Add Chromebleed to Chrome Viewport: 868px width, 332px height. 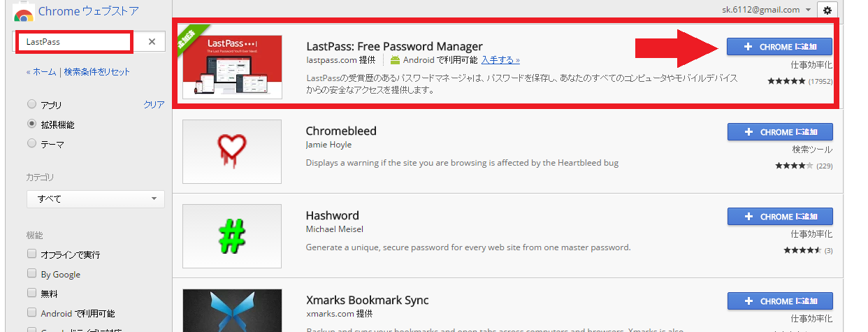click(x=780, y=132)
